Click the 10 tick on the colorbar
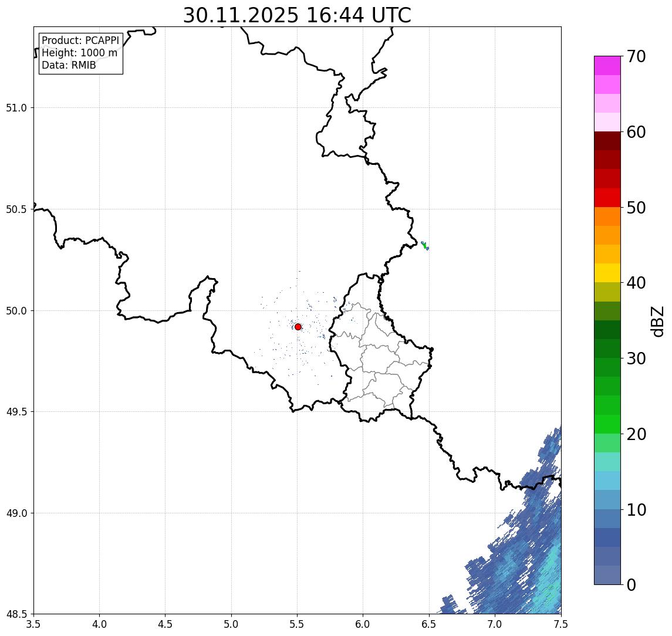Screen dimensions: 672x636 click(x=636, y=509)
